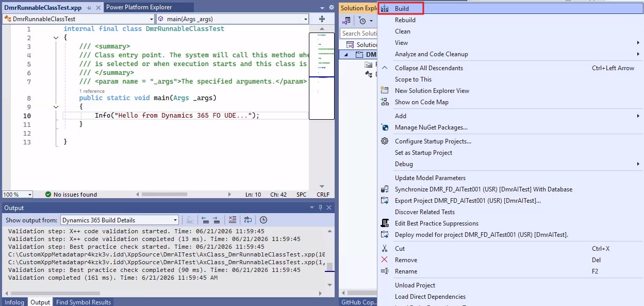Screen dimensions: 644x306
Task: Select Remove in the context menu
Action: coord(510,260)
